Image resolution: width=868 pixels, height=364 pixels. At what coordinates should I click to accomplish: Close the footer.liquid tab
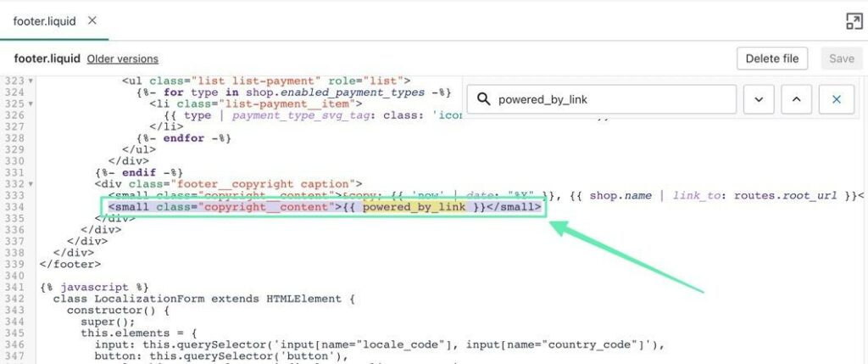(92, 20)
